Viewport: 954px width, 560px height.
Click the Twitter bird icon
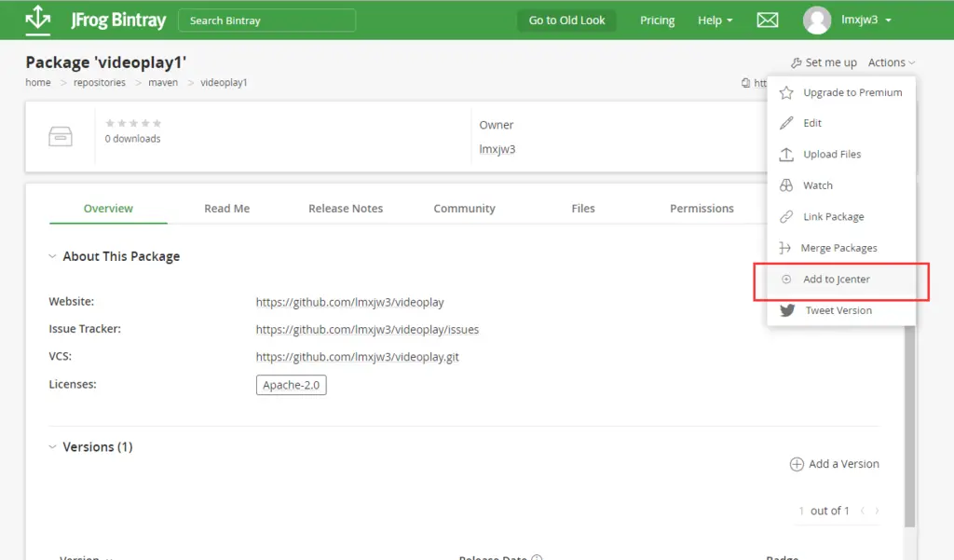pyautogui.click(x=787, y=310)
